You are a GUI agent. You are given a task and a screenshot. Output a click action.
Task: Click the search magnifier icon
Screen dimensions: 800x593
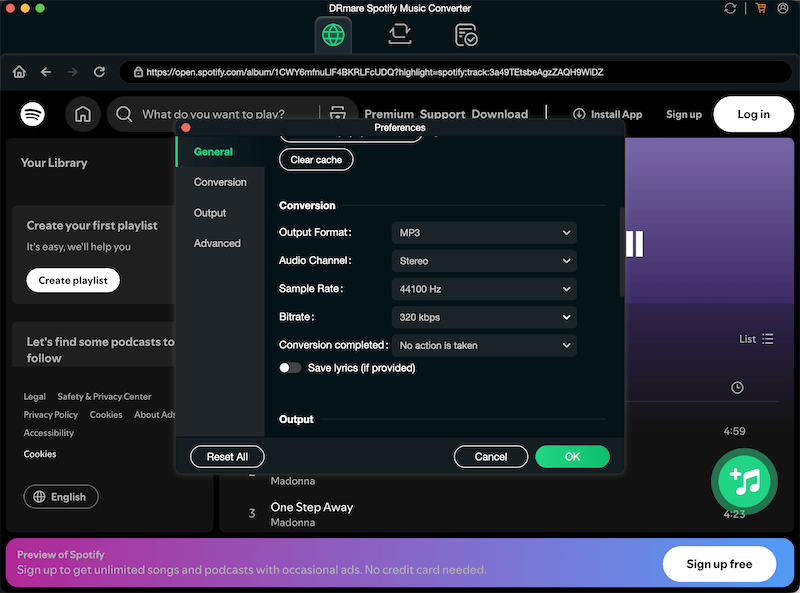[124, 114]
